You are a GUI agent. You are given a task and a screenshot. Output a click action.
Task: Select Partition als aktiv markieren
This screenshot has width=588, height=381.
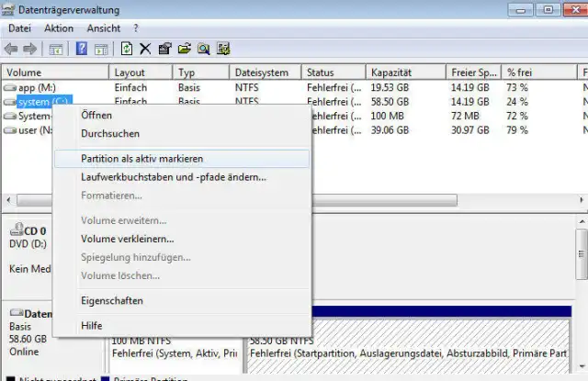point(182,159)
